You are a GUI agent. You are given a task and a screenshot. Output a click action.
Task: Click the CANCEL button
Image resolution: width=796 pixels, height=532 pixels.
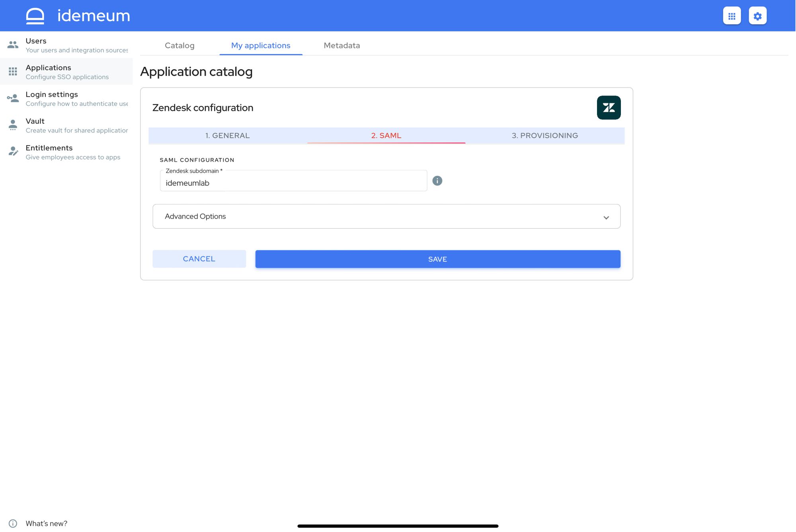(x=199, y=259)
